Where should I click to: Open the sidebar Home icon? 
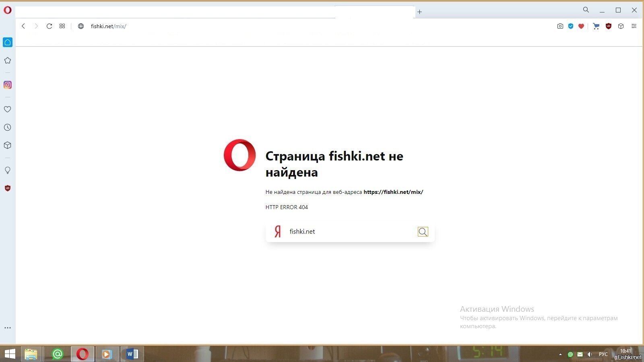(x=8, y=42)
